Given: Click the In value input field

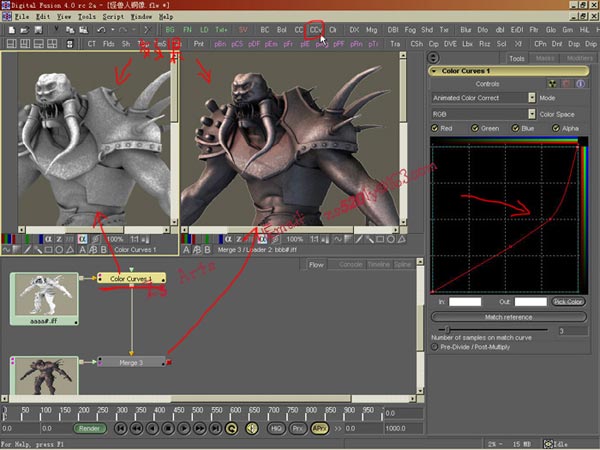Looking at the screenshot, I should 465,302.
